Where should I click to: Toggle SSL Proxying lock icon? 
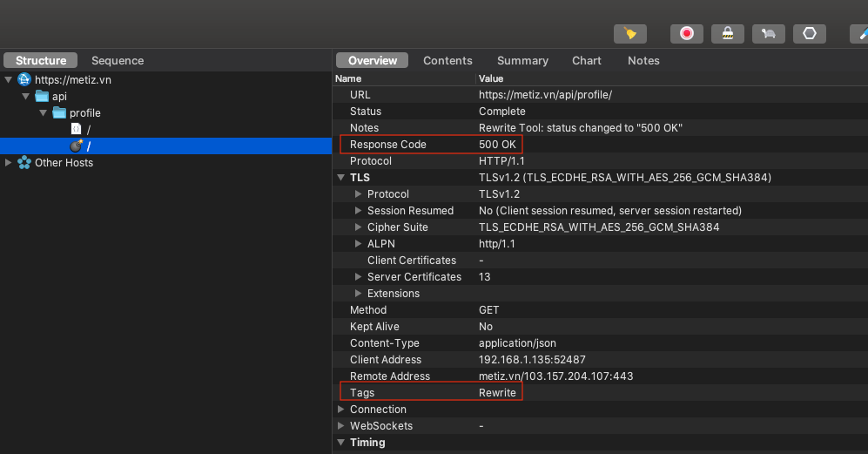click(727, 34)
